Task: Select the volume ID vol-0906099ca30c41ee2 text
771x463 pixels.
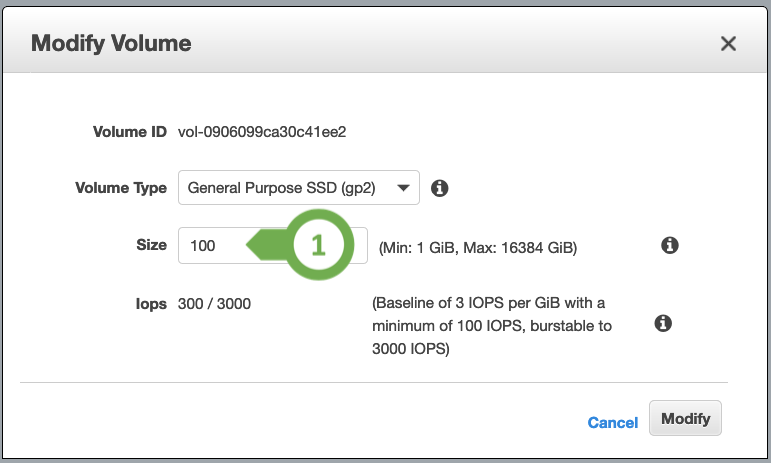Action: (x=262, y=132)
